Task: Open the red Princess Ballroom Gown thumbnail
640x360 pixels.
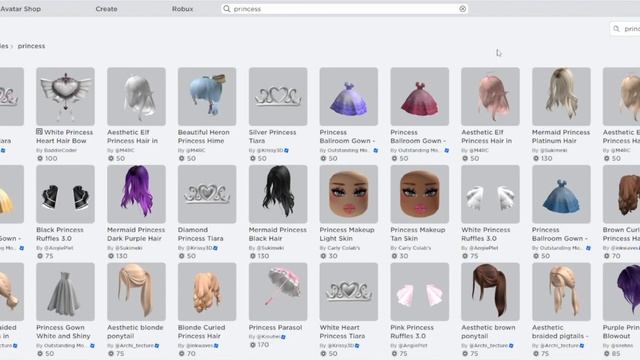Action: (x=420, y=96)
